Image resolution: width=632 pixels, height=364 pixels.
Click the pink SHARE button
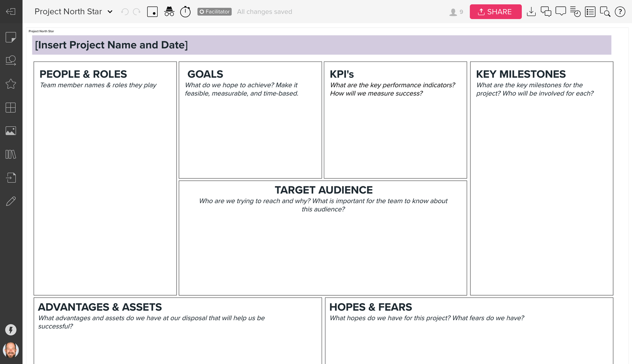[x=495, y=12]
